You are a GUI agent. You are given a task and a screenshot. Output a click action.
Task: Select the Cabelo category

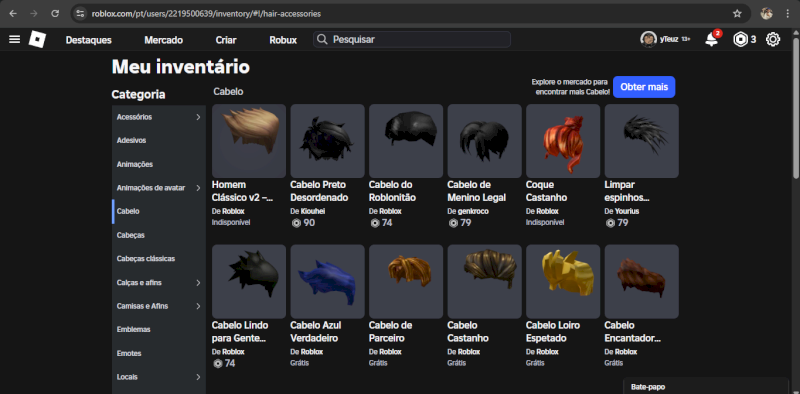pos(159,211)
